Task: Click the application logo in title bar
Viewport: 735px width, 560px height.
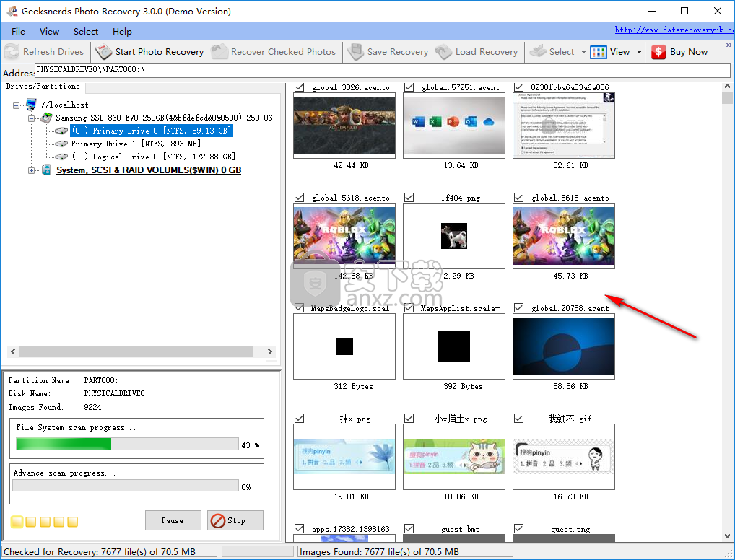Action: click(12, 11)
